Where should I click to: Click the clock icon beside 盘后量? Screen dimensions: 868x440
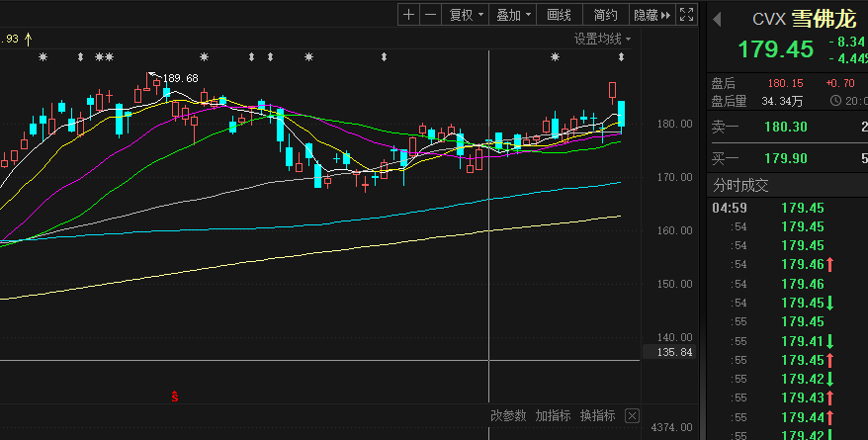836,101
